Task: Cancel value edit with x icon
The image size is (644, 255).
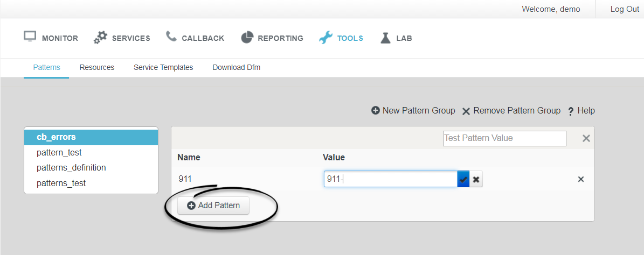Action: (x=476, y=179)
